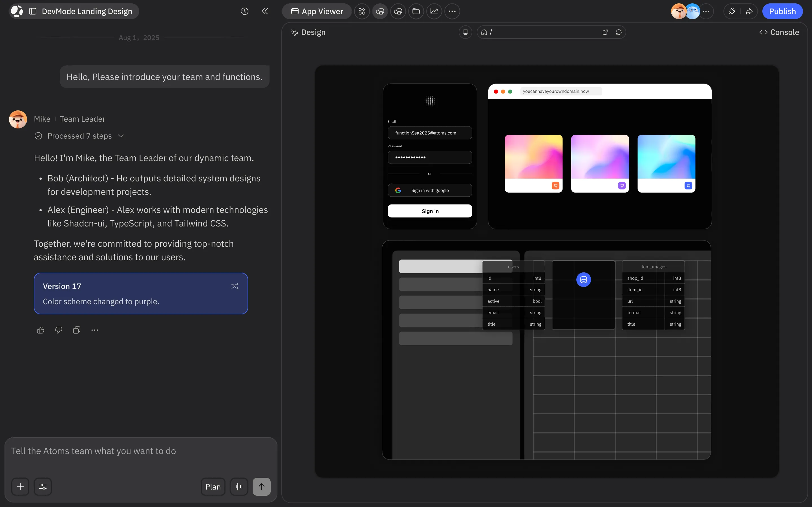This screenshot has height=507, width=812.
Task: Open the version history icon
Action: click(x=244, y=11)
